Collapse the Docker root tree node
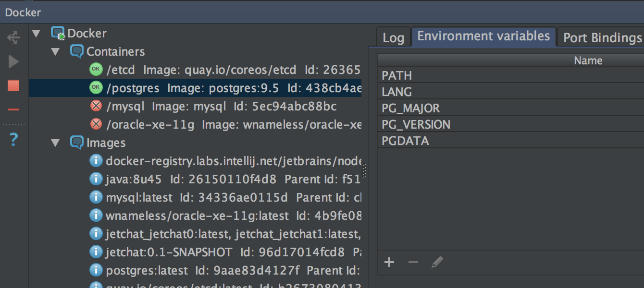The image size is (644, 288). click(36, 34)
